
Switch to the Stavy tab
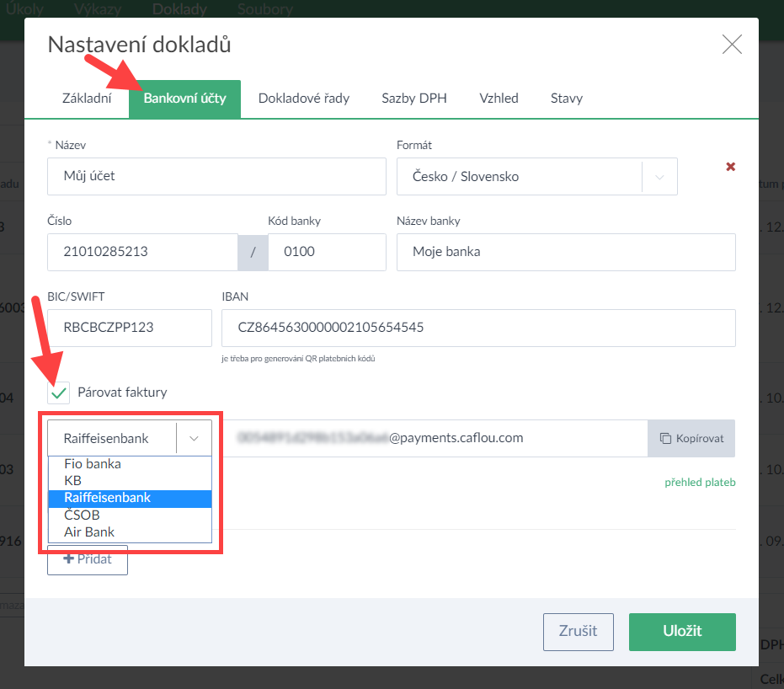(x=566, y=99)
